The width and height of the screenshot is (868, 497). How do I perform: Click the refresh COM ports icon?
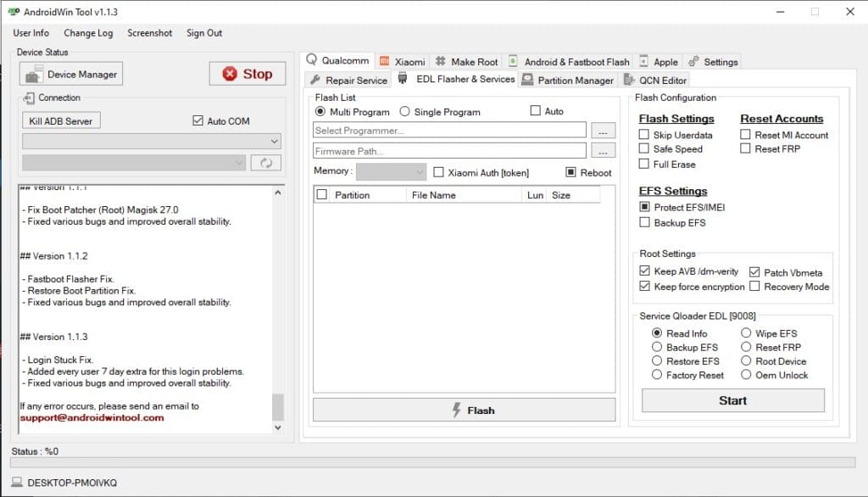267,163
